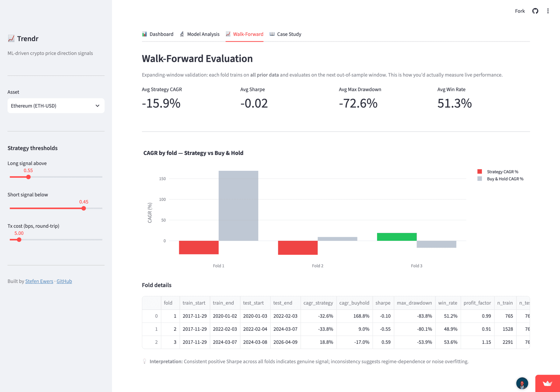Select cell 168.8% in cagr_buyhold
Viewport: 560px width, 392px height.
click(354, 316)
